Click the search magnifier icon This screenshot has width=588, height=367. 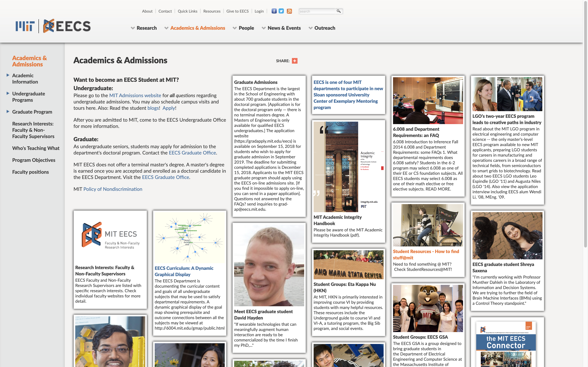pyautogui.click(x=338, y=11)
